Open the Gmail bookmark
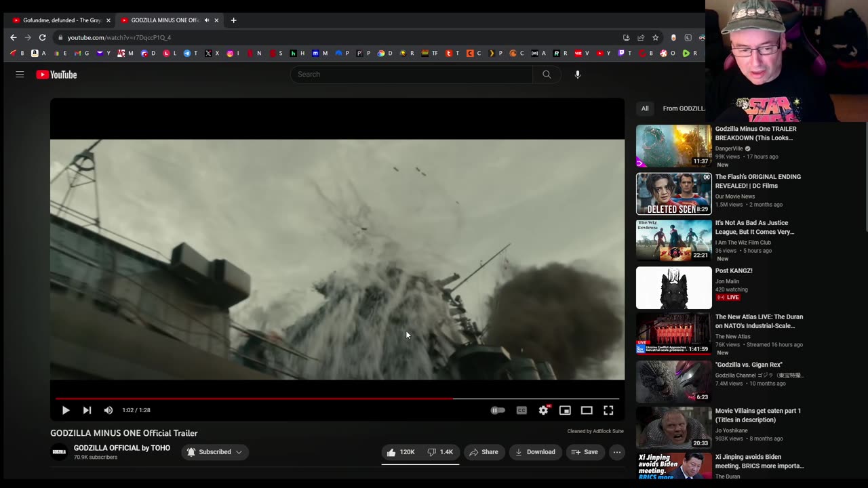 (81, 53)
